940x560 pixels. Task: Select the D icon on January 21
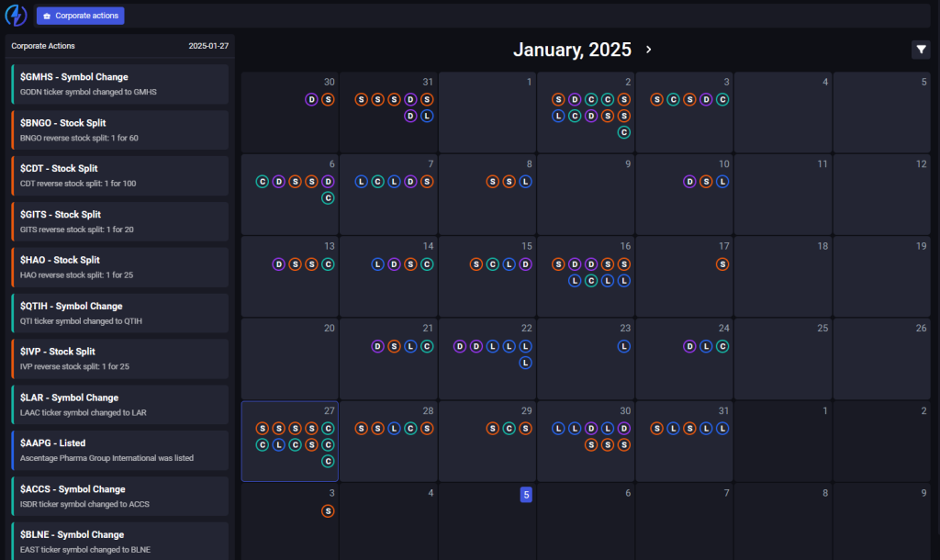click(x=377, y=346)
